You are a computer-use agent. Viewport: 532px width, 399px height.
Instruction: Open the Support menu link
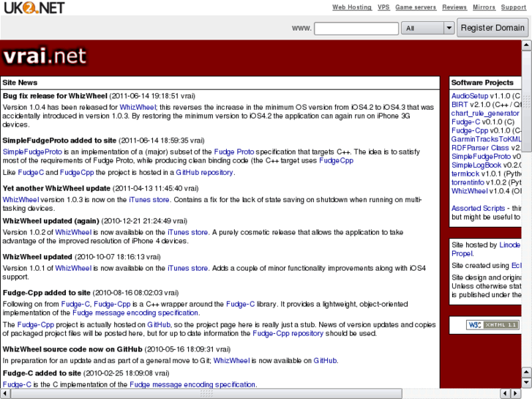coord(513,7)
